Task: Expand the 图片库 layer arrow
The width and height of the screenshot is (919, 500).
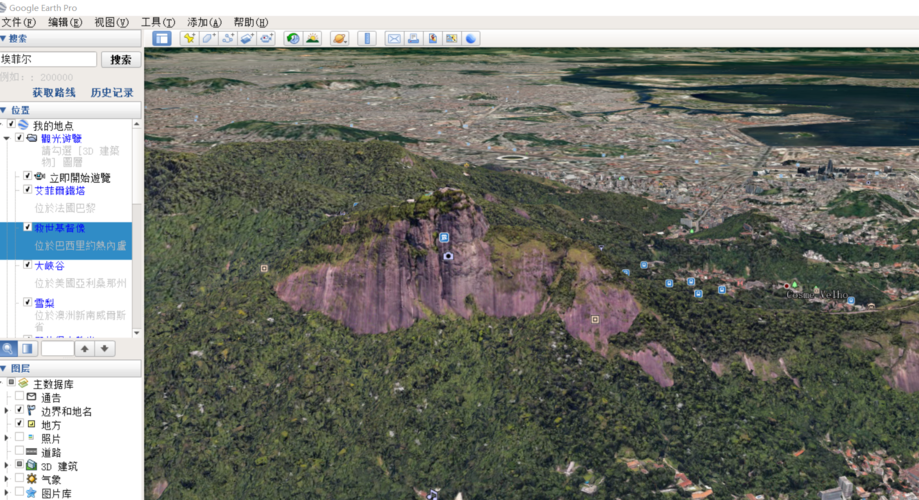Action: coord(6,492)
